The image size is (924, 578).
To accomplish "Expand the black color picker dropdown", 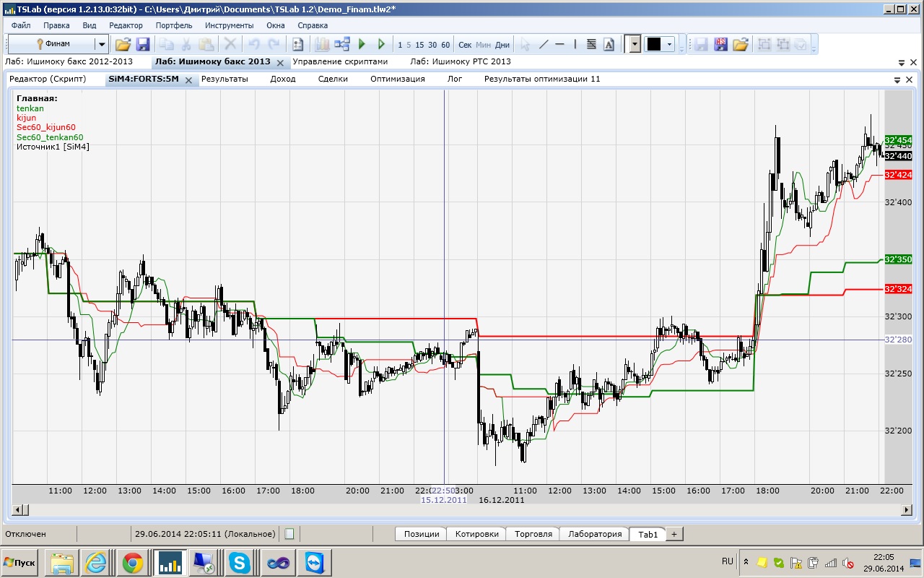I will 670,44.
